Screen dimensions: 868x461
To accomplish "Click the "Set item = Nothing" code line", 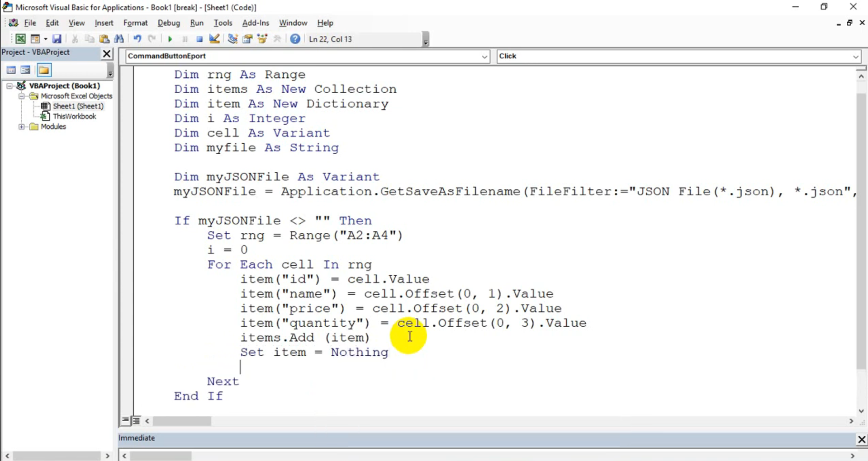I will click(314, 353).
